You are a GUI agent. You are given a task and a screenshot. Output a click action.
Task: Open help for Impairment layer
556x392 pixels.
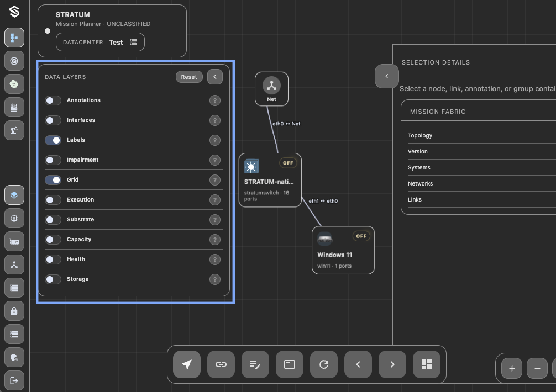pyautogui.click(x=215, y=160)
